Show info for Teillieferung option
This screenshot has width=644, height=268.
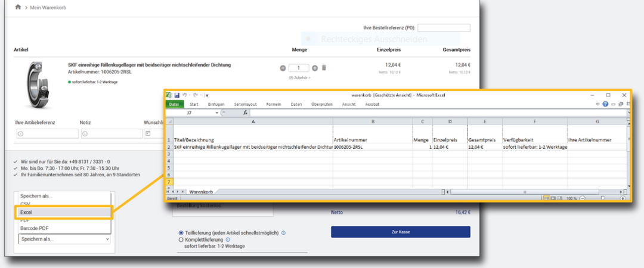tap(283, 233)
